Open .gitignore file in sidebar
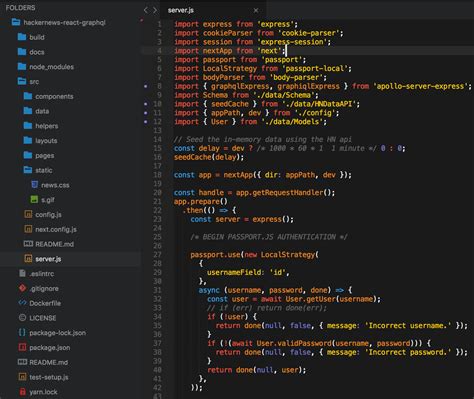The width and height of the screenshot is (474, 399). (x=44, y=289)
